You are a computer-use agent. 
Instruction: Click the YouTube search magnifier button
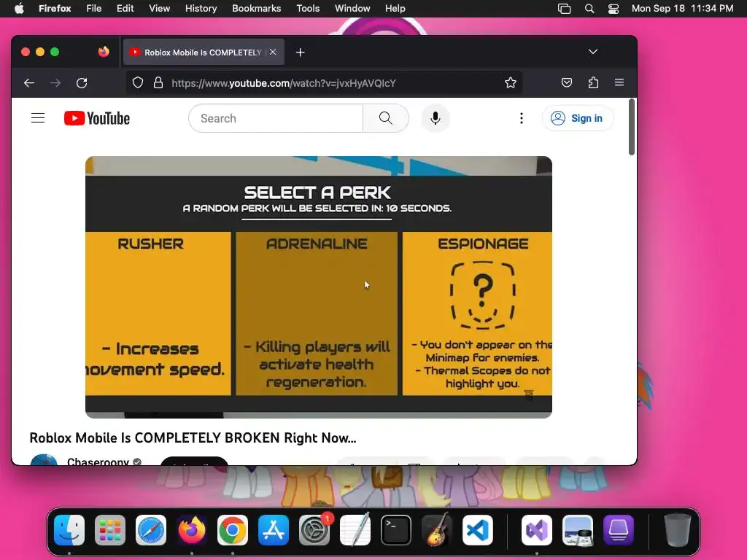click(x=386, y=118)
